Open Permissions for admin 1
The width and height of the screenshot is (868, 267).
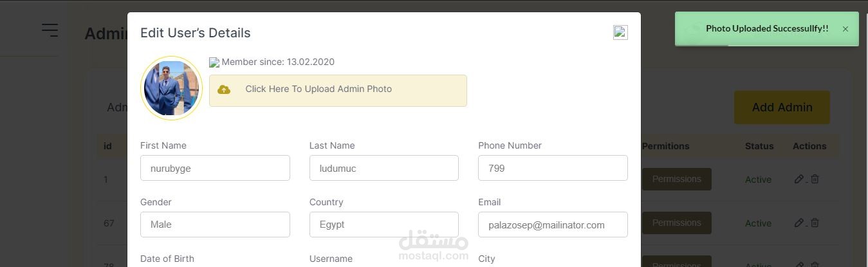[676, 180]
